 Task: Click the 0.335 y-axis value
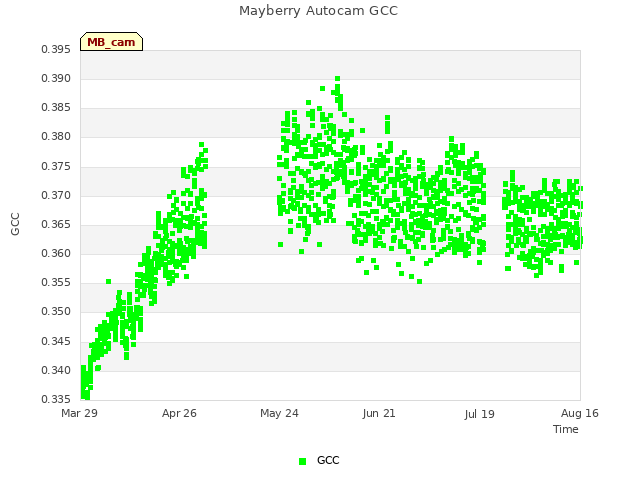pyautogui.click(x=56, y=399)
